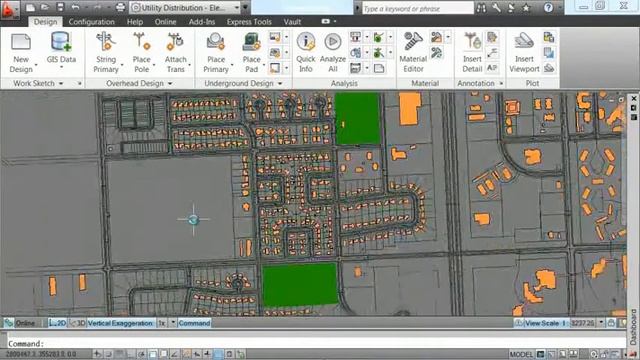
Task: Click the favorites star icon in title bar
Action: (527, 7)
